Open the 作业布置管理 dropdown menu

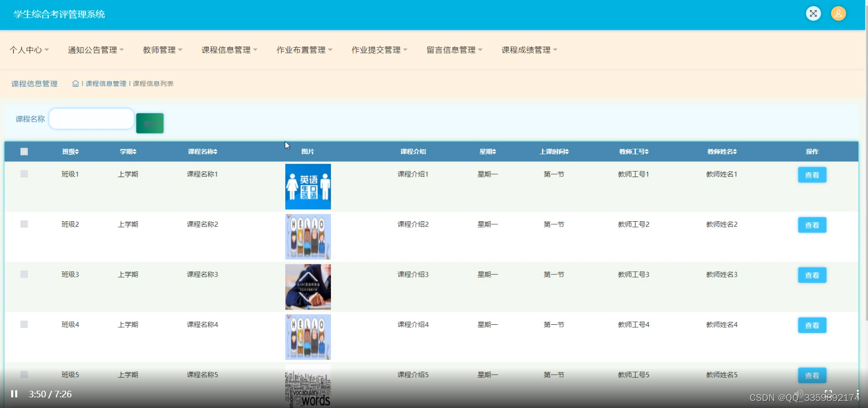[x=305, y=50]
